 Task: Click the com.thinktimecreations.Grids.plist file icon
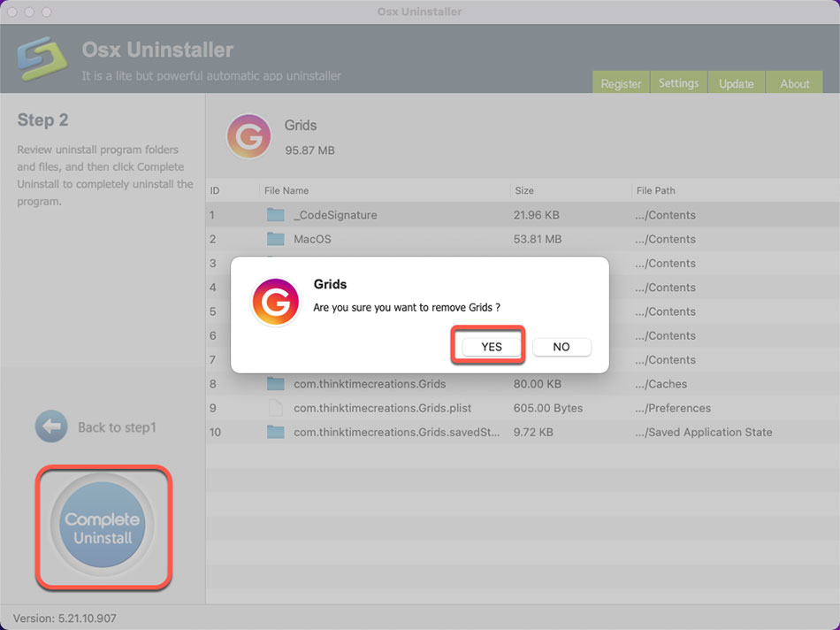(x=276, y=408)
